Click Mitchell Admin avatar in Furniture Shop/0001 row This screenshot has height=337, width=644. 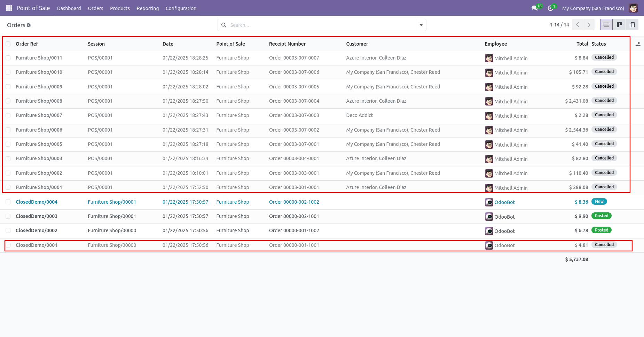click(x=489, y=188)
